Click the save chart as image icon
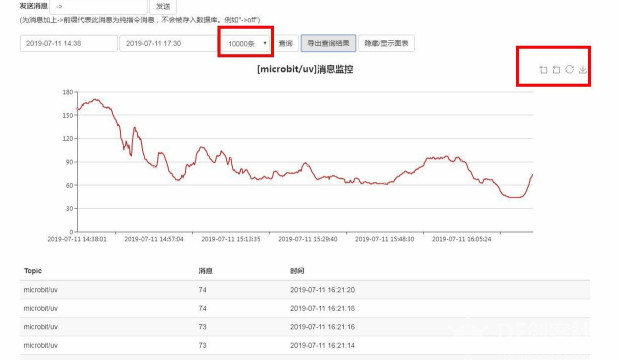Image resolution: width=620 pixels, height=360 pixels. point(582,70)
